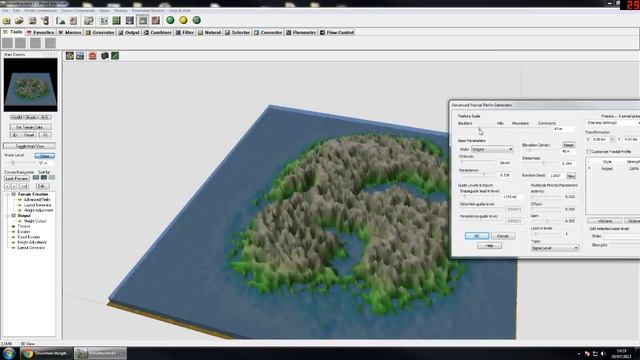This screenshot has height=360, width=640.
Task: Open the Style dropdown in Basic Parameters
Action: tap(492, 149)
